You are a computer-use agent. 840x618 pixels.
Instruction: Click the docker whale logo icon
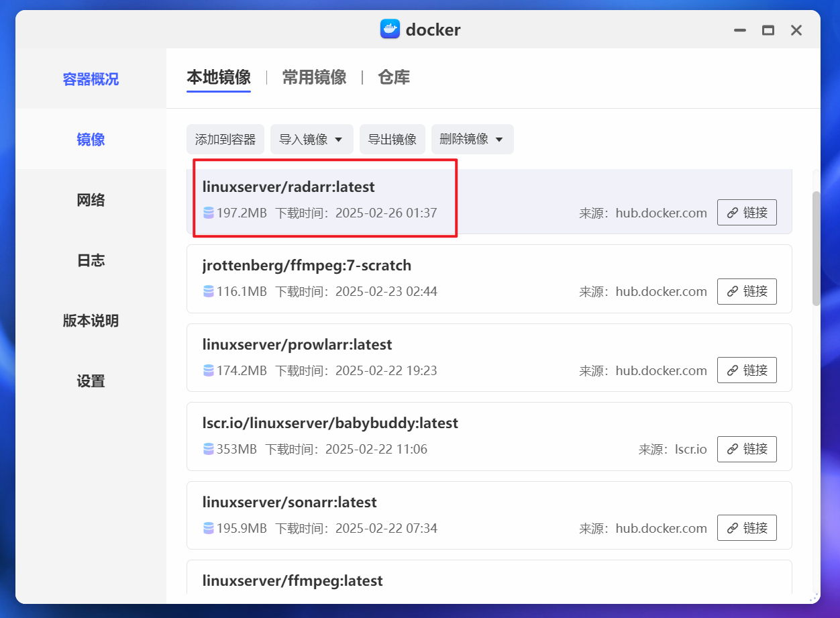(390, 30)
